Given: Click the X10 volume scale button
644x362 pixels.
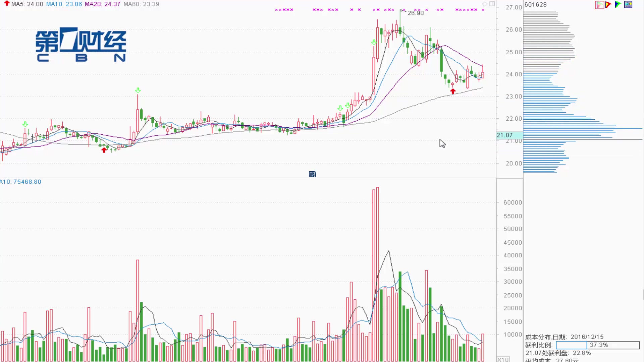Looking at the screenshot, I should tap(503, 359).
